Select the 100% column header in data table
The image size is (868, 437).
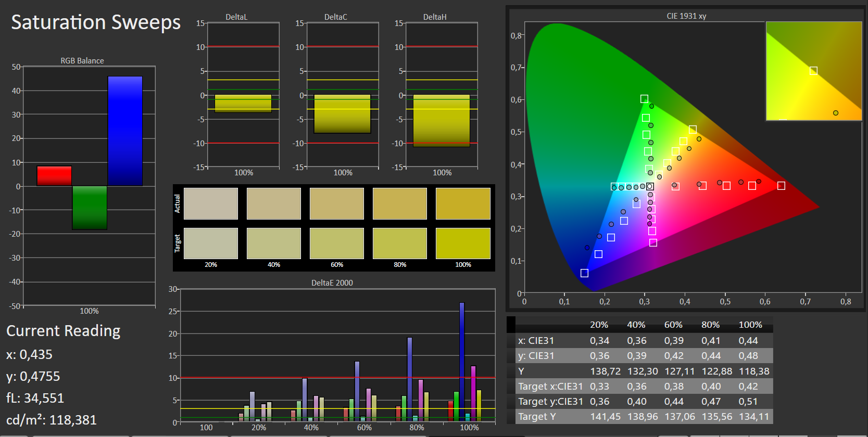[750, 325]
